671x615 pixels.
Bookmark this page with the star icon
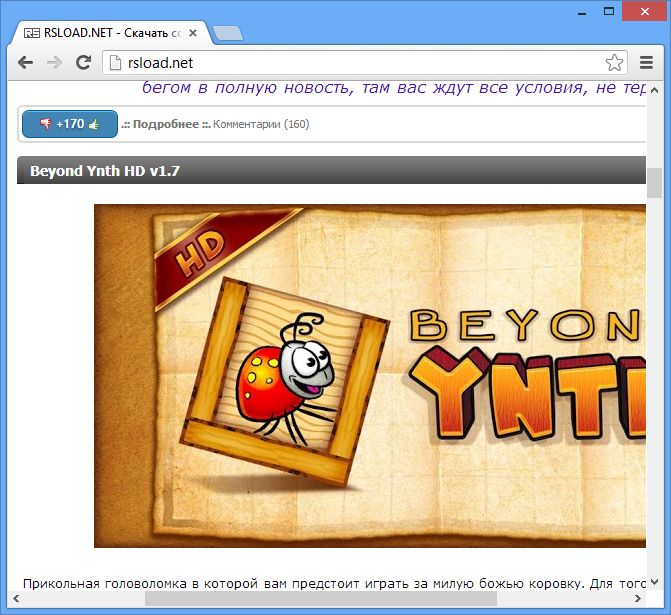pos(615,63)
